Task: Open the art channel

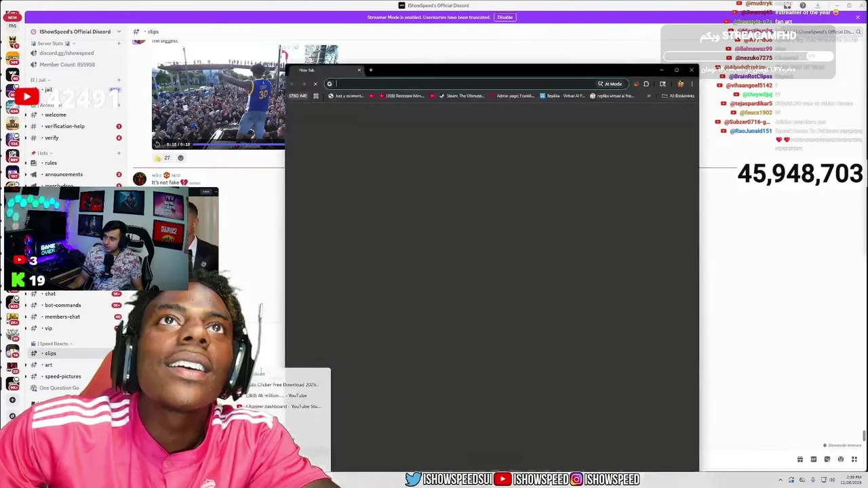Action: coord(48,365)
